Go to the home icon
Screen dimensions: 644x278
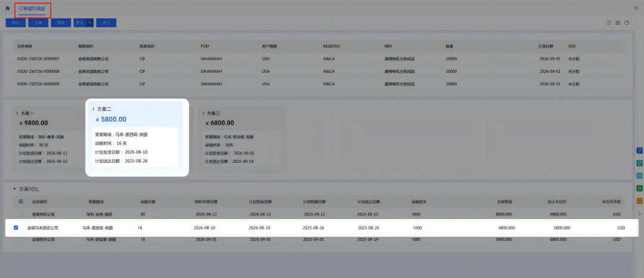[7, 8]
